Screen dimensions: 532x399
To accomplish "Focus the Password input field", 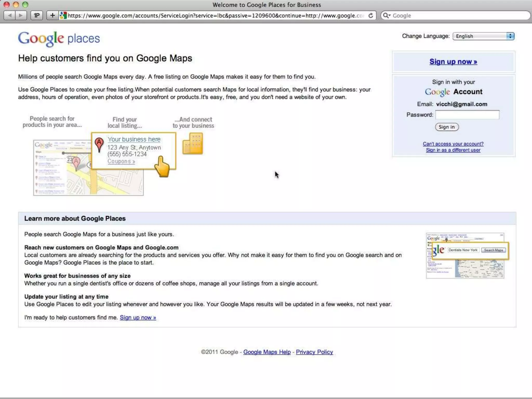I will (x=467, y=115).
